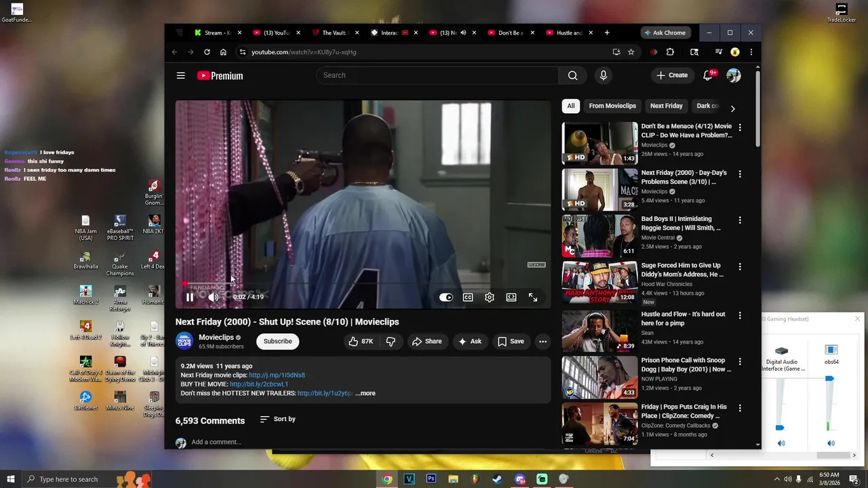868x488 pixels.
Task: Open Friday Pops Puts Craig thumbnail
Action: 599,424
